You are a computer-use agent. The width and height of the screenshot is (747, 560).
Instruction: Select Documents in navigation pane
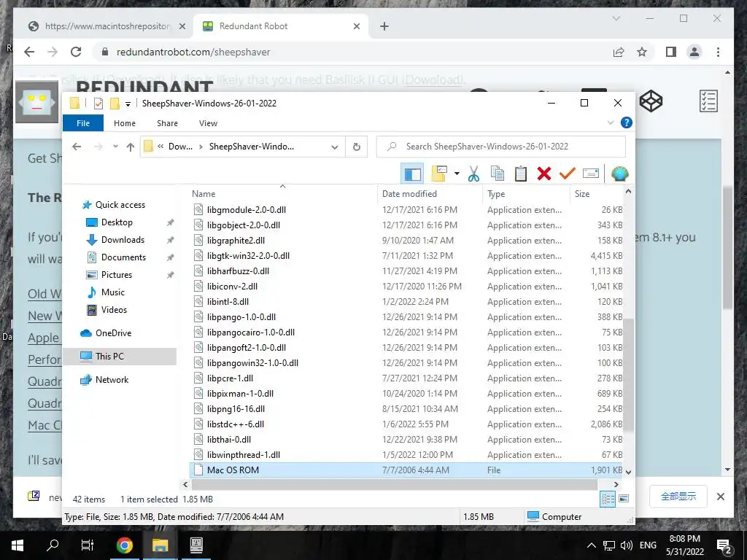click(x=123, y=257)
